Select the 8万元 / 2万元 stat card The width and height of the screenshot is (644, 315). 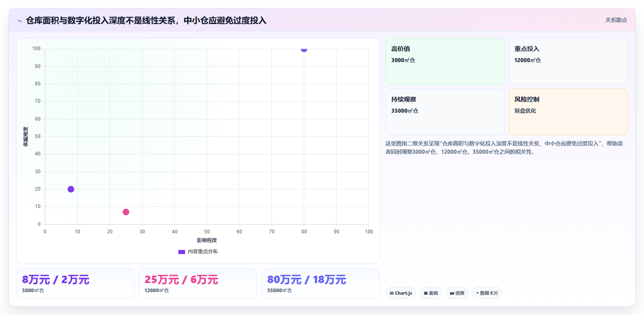tap(75, 283)
